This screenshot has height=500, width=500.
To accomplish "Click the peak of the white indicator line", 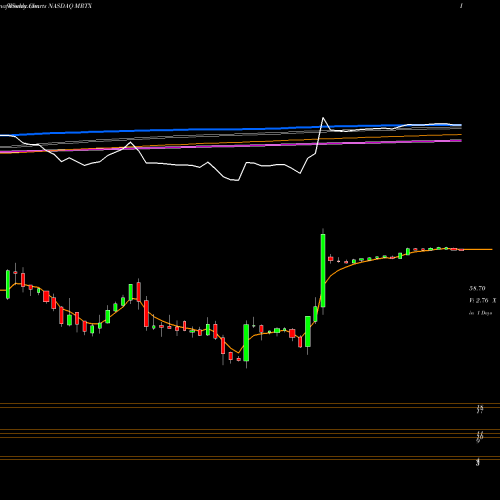I will coord(323,118).
